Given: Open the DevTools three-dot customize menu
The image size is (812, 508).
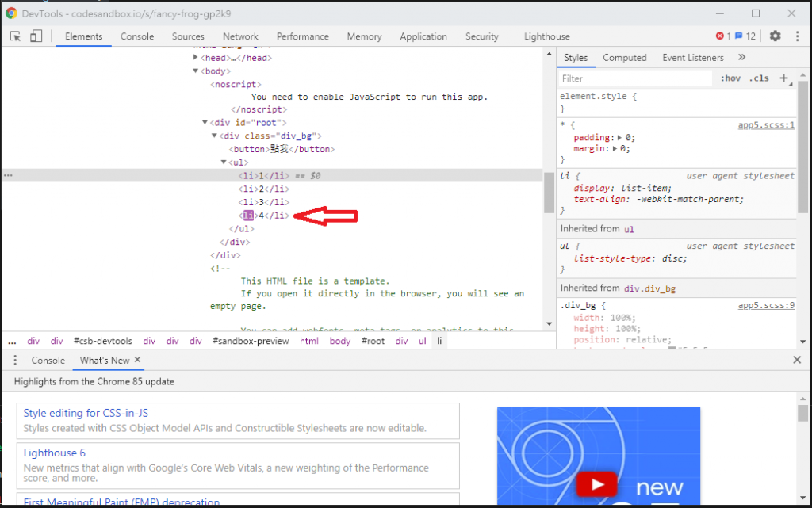Looking at the screenshot, I should coord(797,36).
